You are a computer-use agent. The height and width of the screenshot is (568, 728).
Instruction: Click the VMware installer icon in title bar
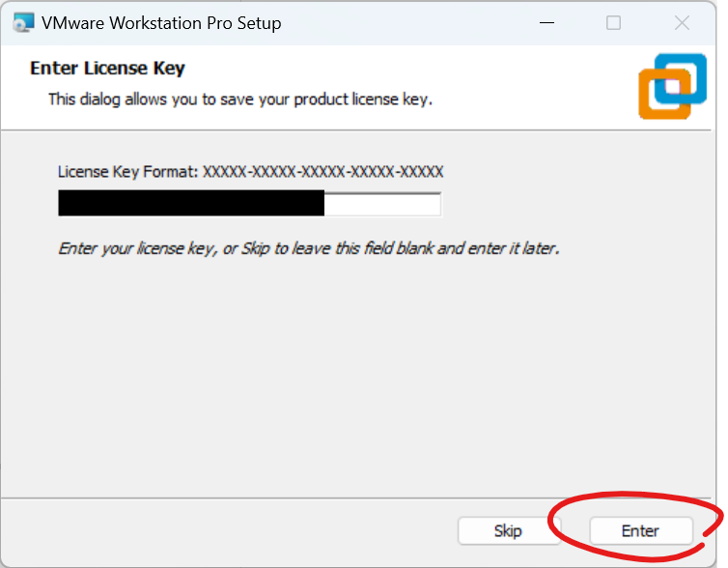click(x=23, y=23)
